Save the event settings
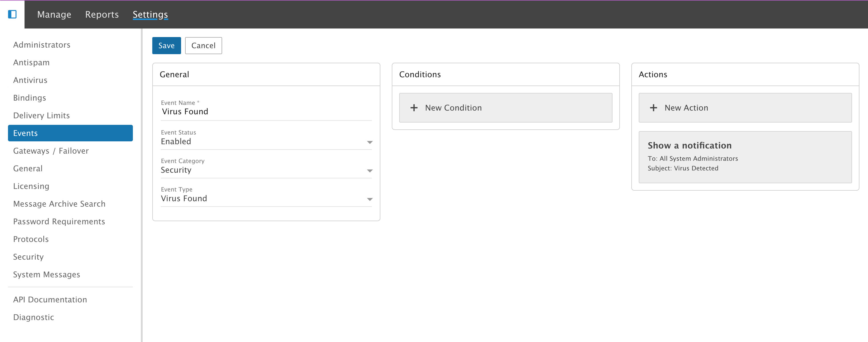868x342 pixels. point(166,45)
